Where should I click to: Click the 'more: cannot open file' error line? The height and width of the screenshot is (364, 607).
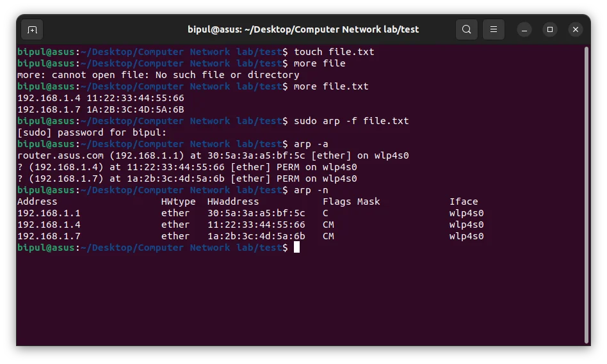(x=158, y=75)
